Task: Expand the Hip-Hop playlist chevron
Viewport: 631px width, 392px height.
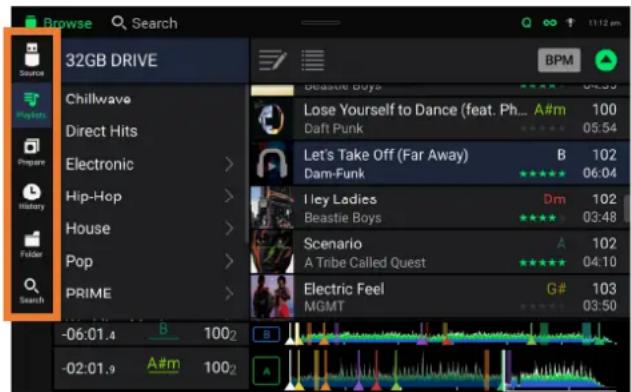Action: point(229,196)
